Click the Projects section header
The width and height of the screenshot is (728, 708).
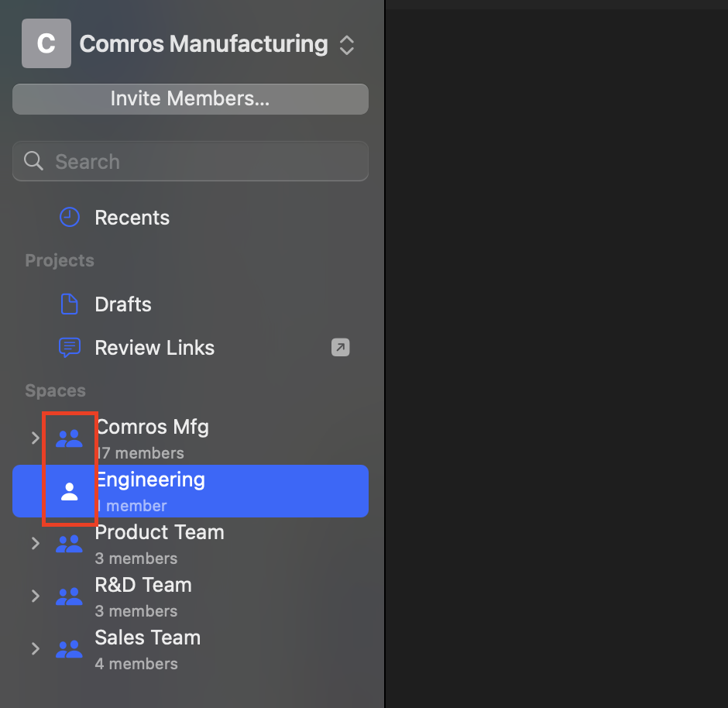[x=60, y=260]
